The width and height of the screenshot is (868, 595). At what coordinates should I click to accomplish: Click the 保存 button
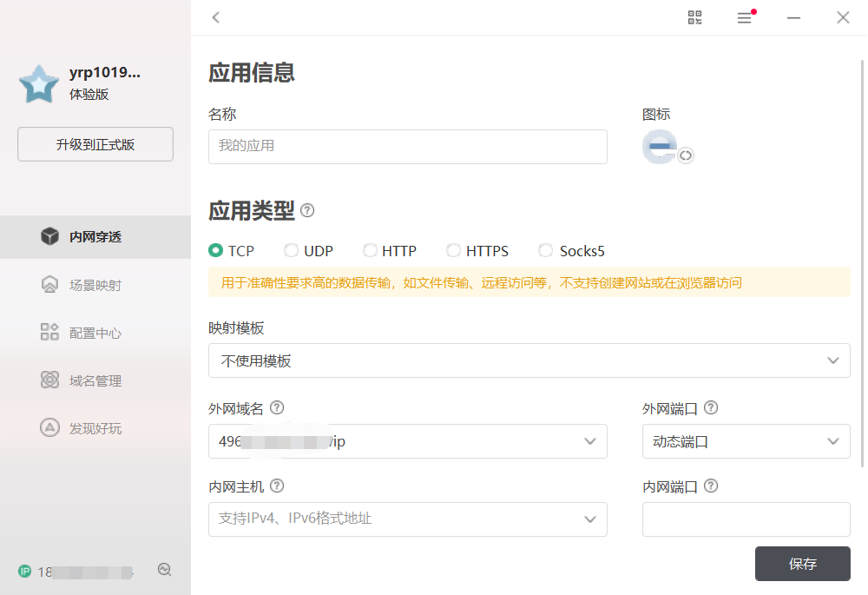(803, 564)
